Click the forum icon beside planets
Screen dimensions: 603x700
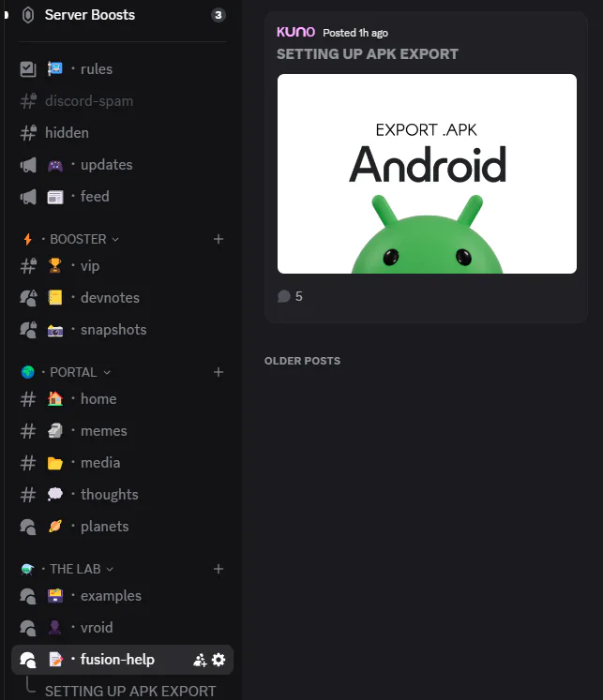click(28, 527)
